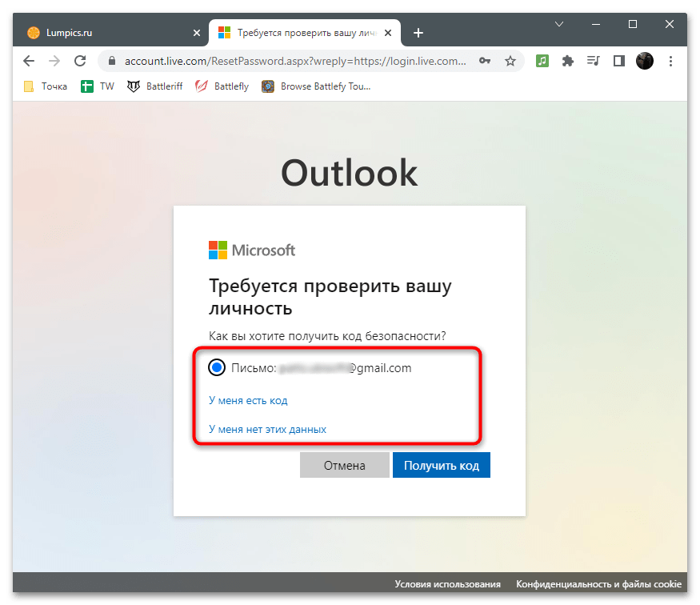Open the Условия использования footer link
This screenshot has width=700, height=605.
[x=447, y=584]
